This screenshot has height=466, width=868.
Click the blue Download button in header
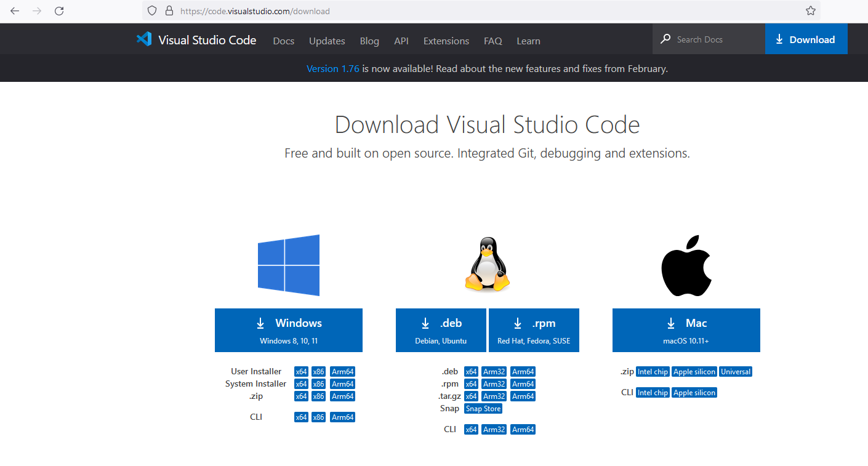pos(806,39)
